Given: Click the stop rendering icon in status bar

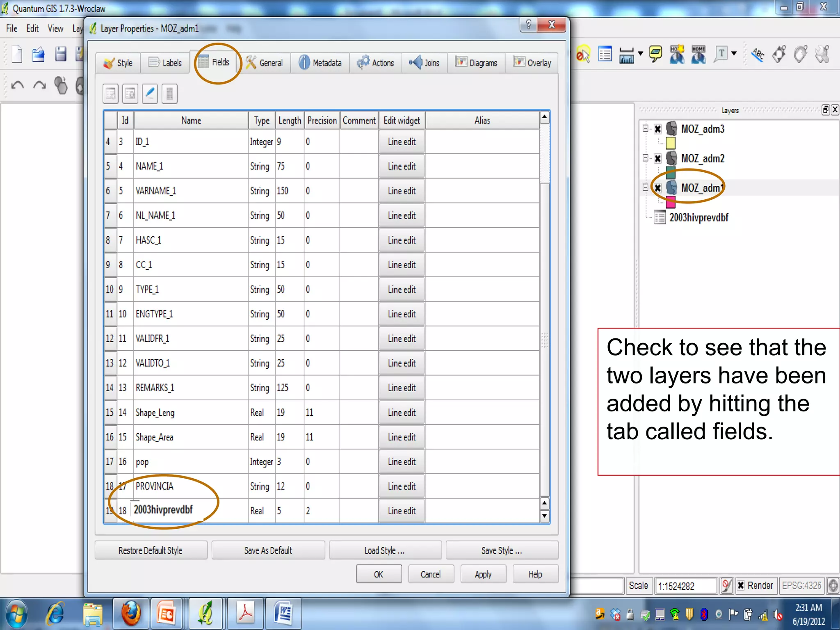Looking at the screenshot, I should [726, 585].
